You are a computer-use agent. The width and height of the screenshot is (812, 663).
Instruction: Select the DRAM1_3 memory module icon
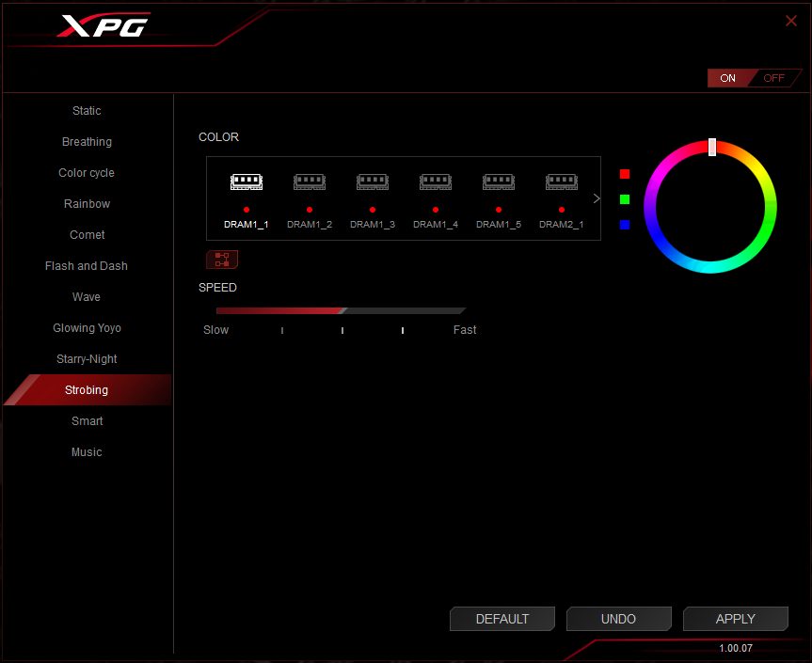tap(373, 182)
